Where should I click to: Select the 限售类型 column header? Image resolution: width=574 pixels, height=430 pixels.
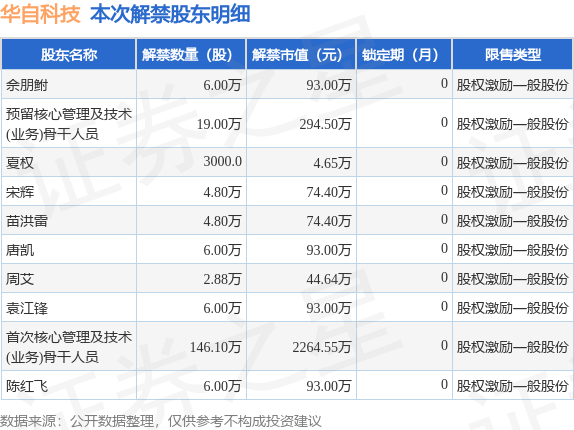point(512,55)
